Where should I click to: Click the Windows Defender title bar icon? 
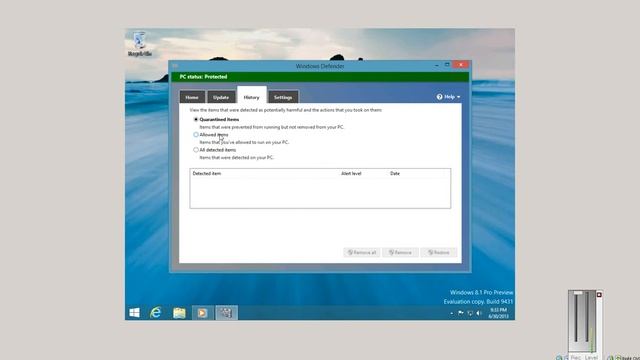click(x=175, y=66)
